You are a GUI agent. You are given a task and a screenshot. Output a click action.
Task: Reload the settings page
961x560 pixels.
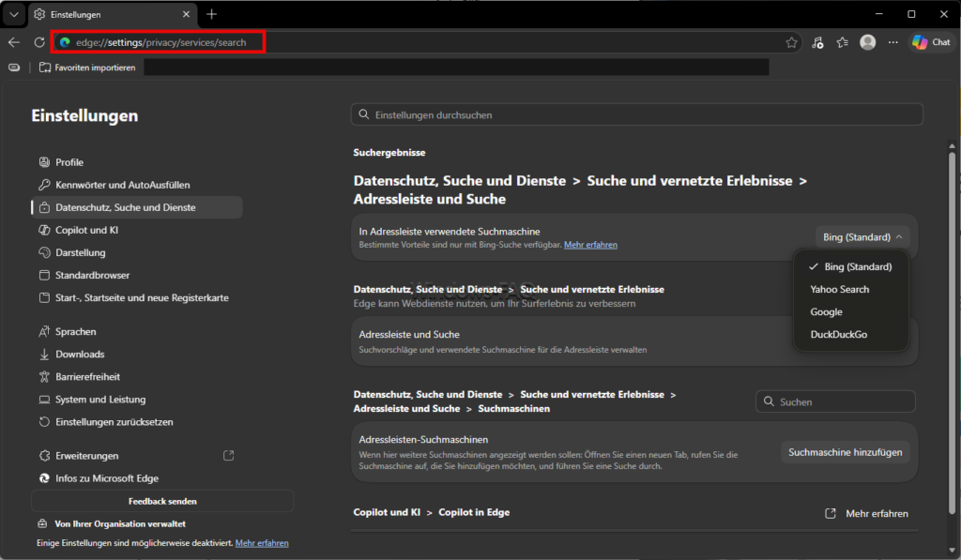tap(39, 42)
